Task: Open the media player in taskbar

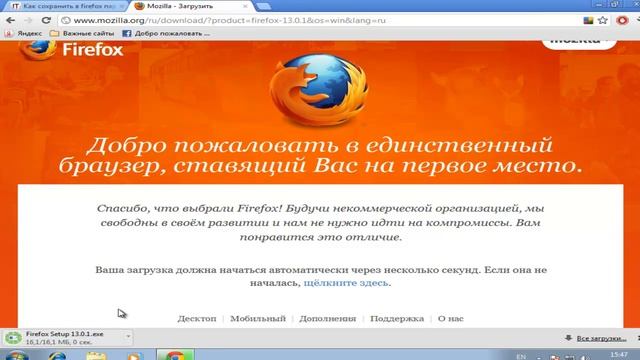Action: pyautogui.click(x=135, y=356)
